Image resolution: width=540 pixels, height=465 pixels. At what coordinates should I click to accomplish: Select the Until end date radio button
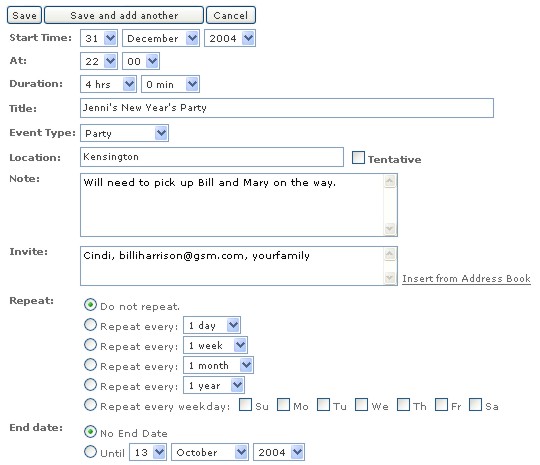(x=90, y=452)
